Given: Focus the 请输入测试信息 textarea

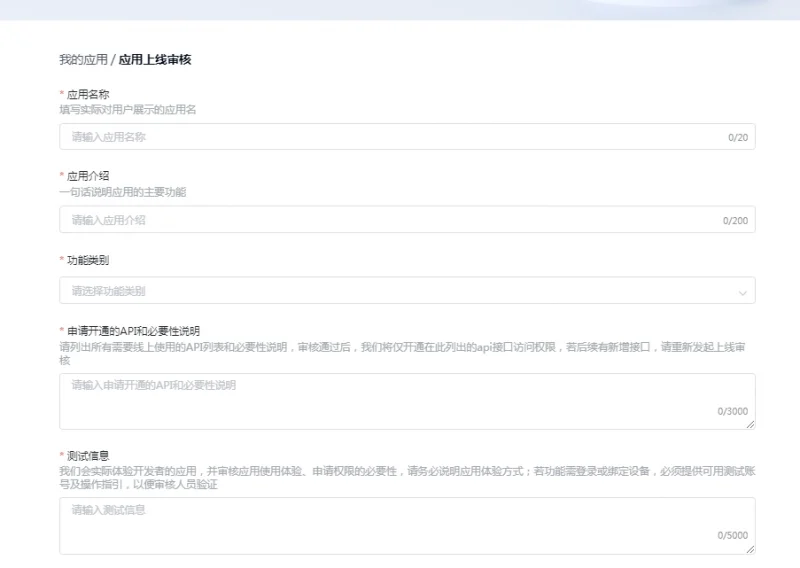Looking at the screenshot, I should click(x=407, y=526).
